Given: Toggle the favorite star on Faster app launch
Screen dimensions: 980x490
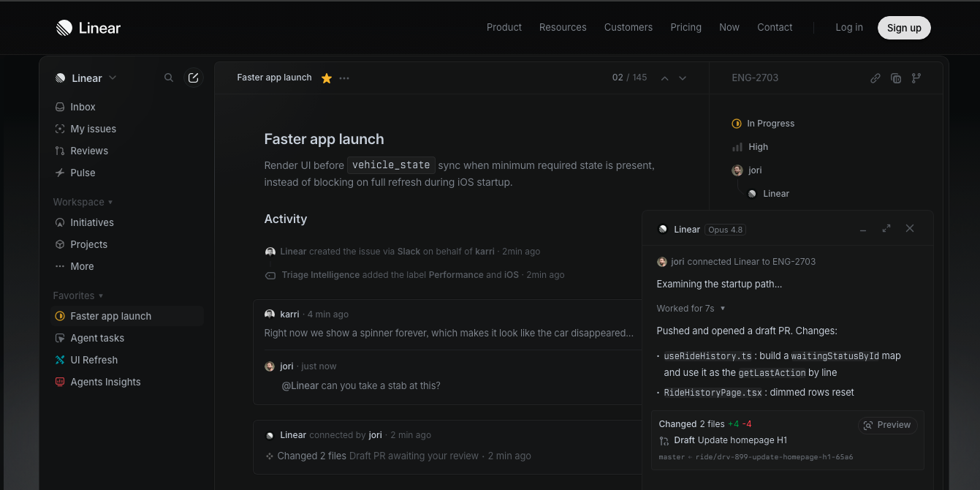Looking at the screenshot, I should point(327,78).
